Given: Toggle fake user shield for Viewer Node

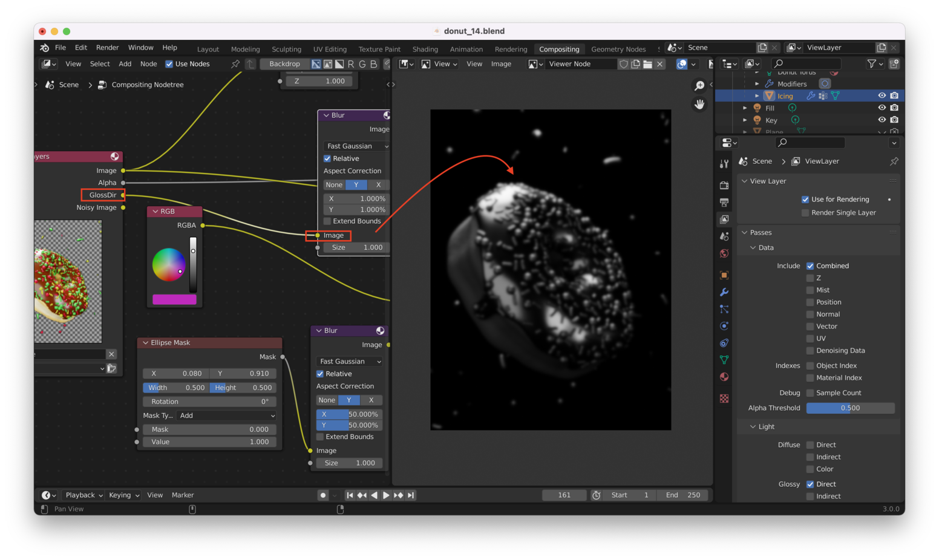Looking at the screenshot, I should pos(623,64).
